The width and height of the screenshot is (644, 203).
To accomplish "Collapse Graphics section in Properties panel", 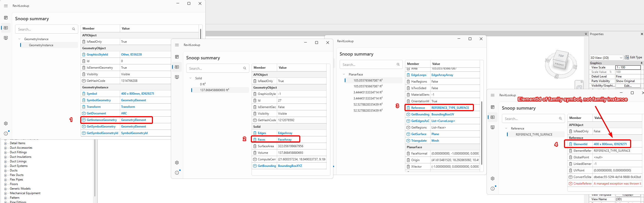I will [x=641, y=63].
